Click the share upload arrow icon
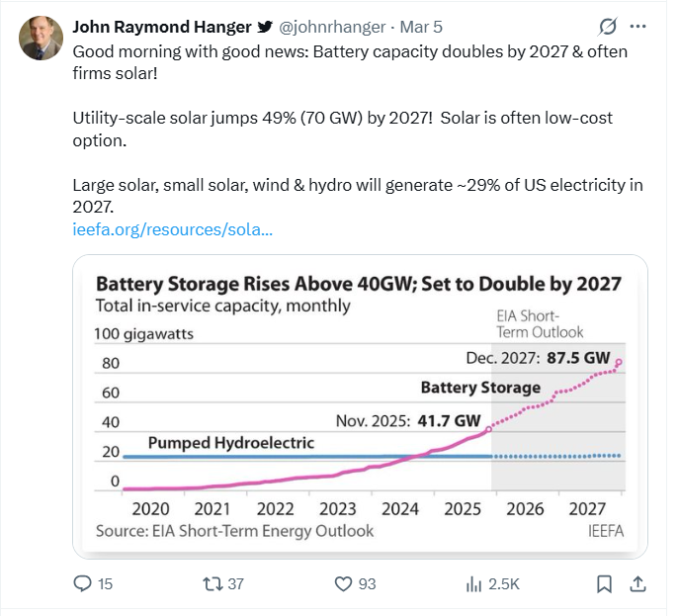The width and height of the screenshot is (678, 616). (637, 583)
